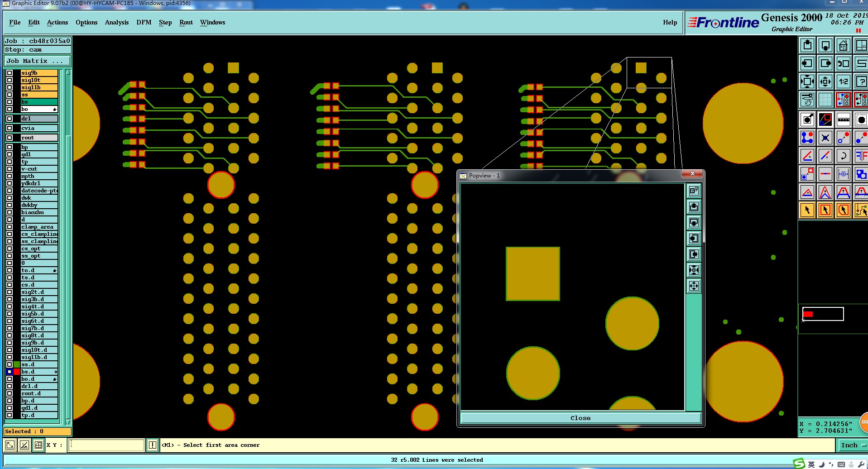Toggle the ss layer checkbox
The image size is (868, 469).
point(10,95)
